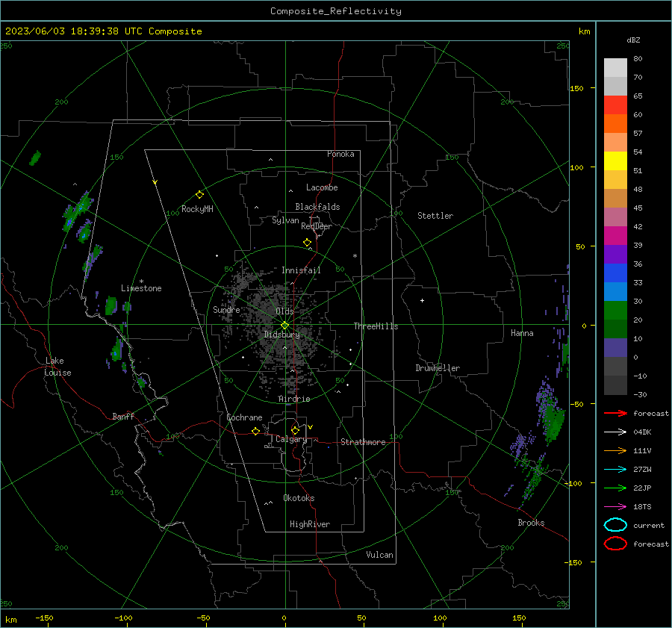Click the Sundre label
Screen dimensions: 672x628
pos(226,309)
